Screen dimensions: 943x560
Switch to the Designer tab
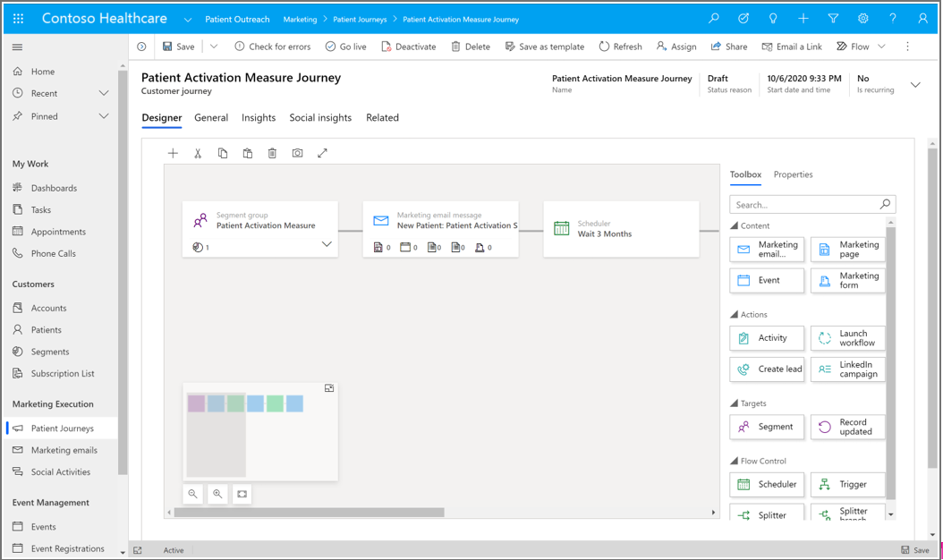coord(162,118)
